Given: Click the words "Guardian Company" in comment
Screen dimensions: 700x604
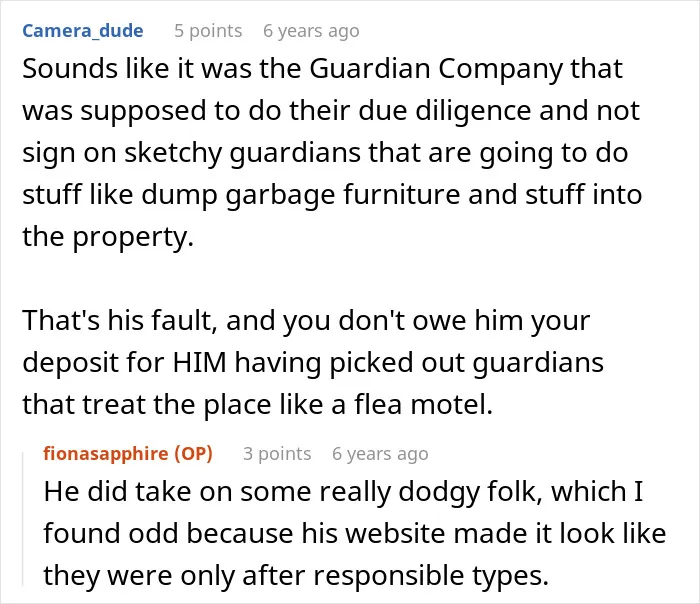Looking at the screenshot, I should pos(436,69).
